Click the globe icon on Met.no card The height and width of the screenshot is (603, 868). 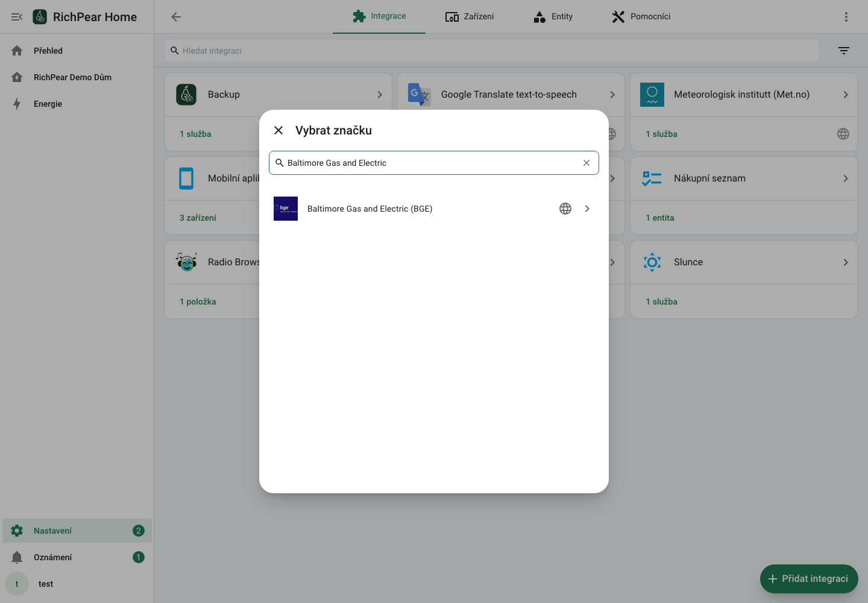click(x=843, y=134)
